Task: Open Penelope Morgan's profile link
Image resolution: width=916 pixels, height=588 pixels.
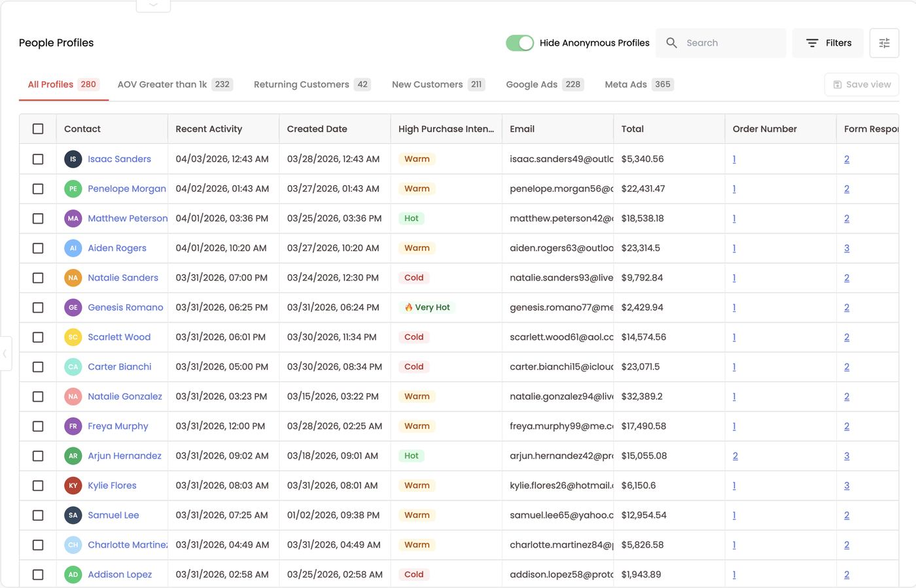Action: [x=127, y=188]
